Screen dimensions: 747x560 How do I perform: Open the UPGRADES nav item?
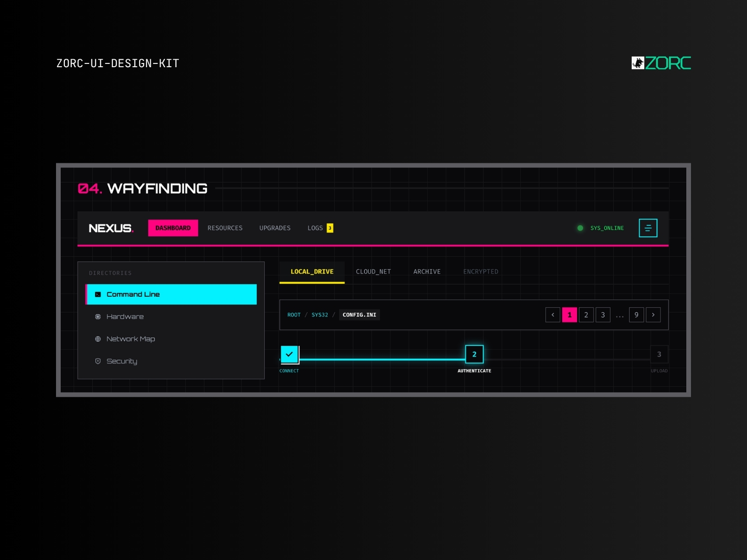[275, 228]
